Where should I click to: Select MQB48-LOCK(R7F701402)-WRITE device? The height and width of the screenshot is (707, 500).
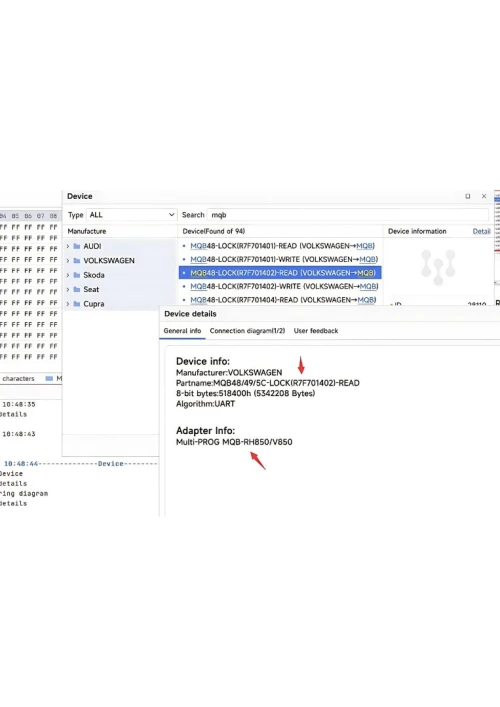(x=284, y=286)
